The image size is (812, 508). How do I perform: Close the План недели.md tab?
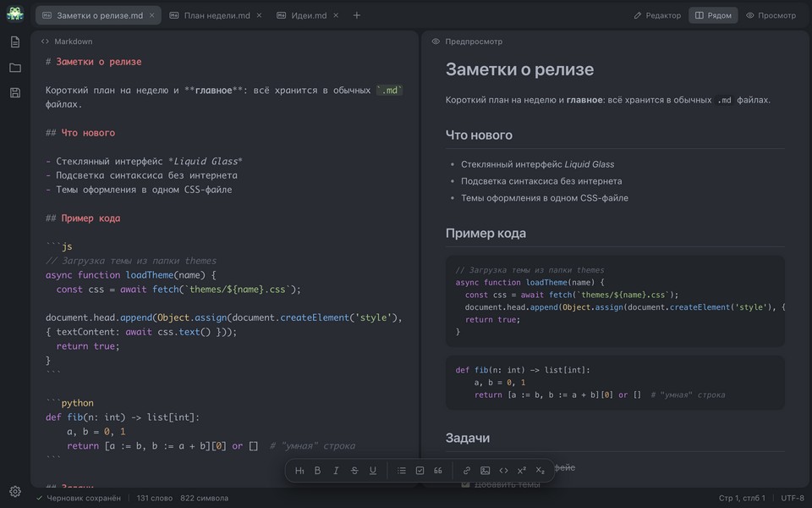(x=259, y=15)
